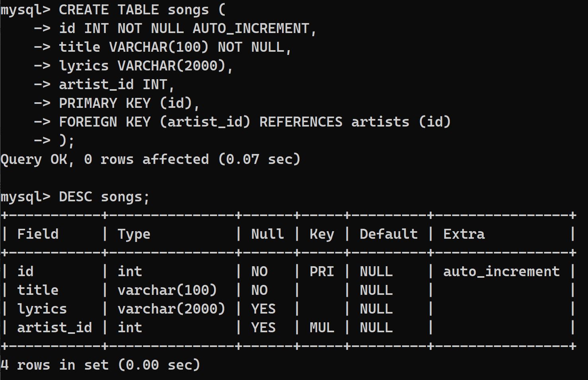Click the Field column header
Image resolution: width=588 pixels, height=380 pixels.
pyautogui.click(x=38, y=234)
